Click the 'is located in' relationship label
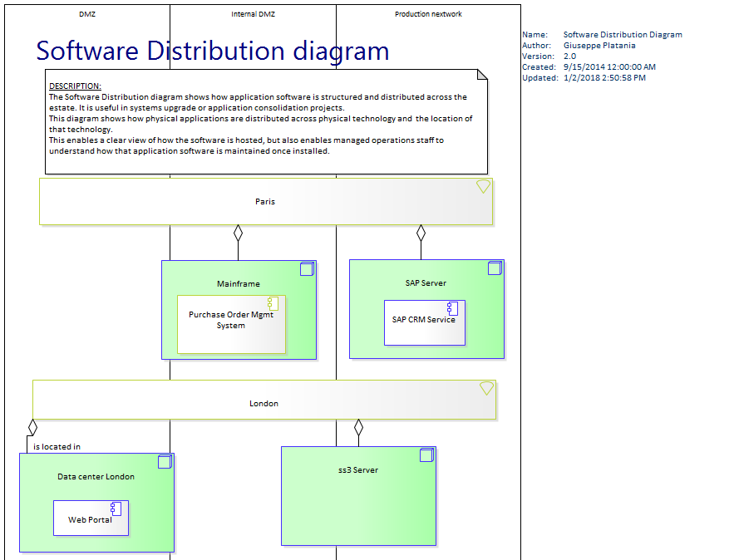The image size is (734, 560). coord(57,446)
